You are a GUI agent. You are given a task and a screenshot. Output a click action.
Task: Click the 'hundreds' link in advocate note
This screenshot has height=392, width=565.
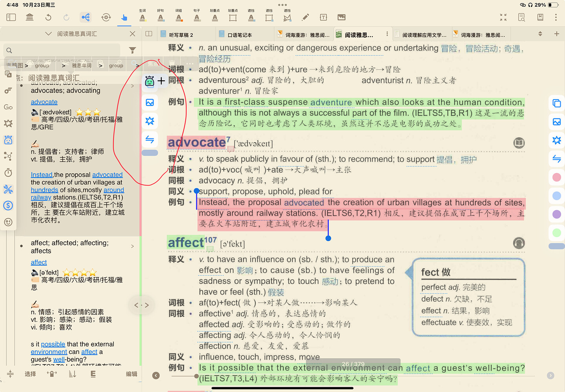pyautogui.click(x=44, y=190)
